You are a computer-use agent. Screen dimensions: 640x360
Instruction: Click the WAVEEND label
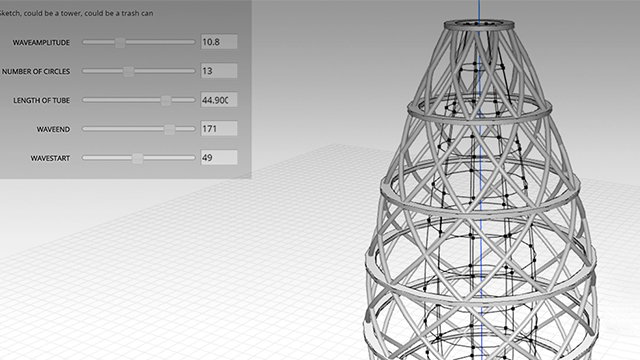click(x=53, y=129)
